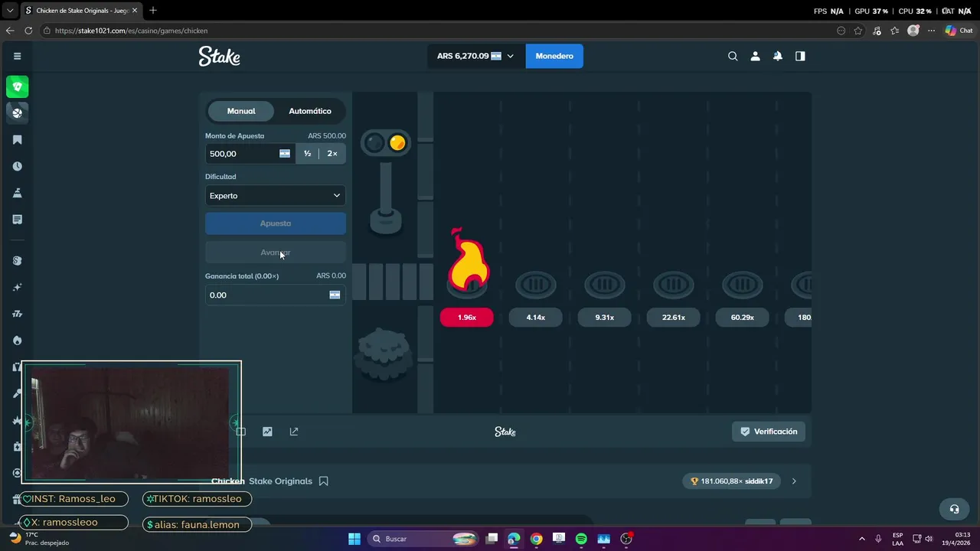Open Favorites bookmark in sidebar
The height and width of the screenshot is (551, 980).
point(18,139)
